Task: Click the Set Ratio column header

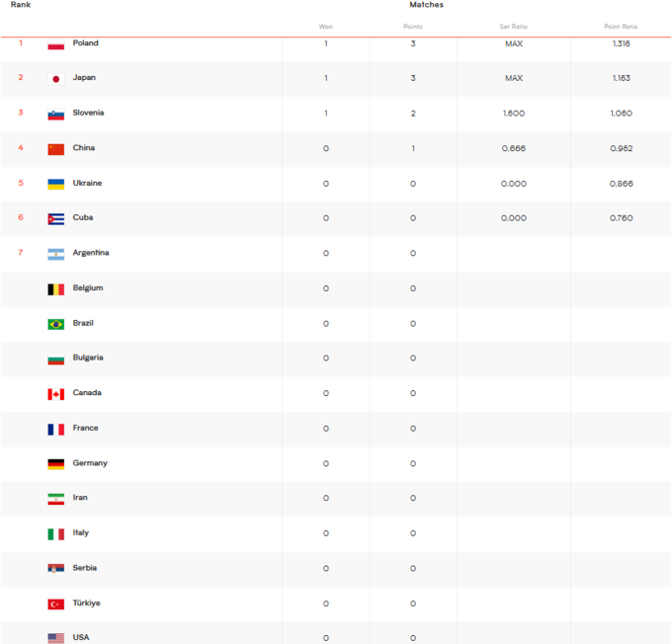Action: (x=514, y=27)
